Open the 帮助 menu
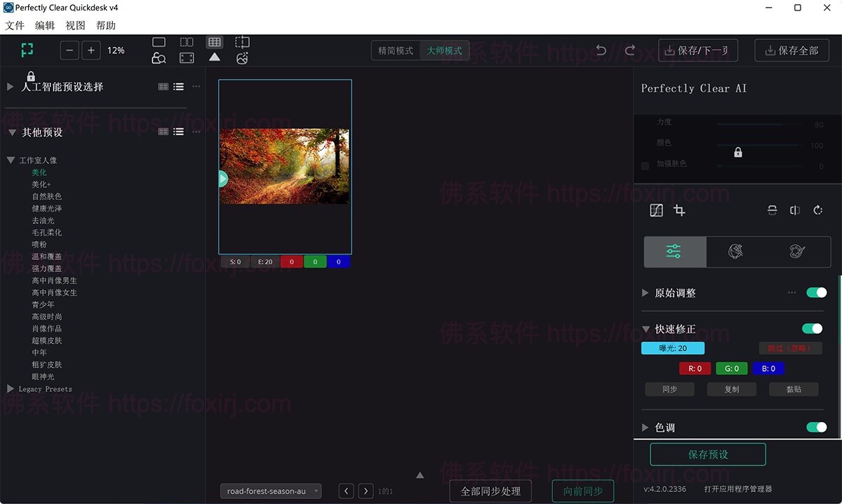 [x=106, y=25]
